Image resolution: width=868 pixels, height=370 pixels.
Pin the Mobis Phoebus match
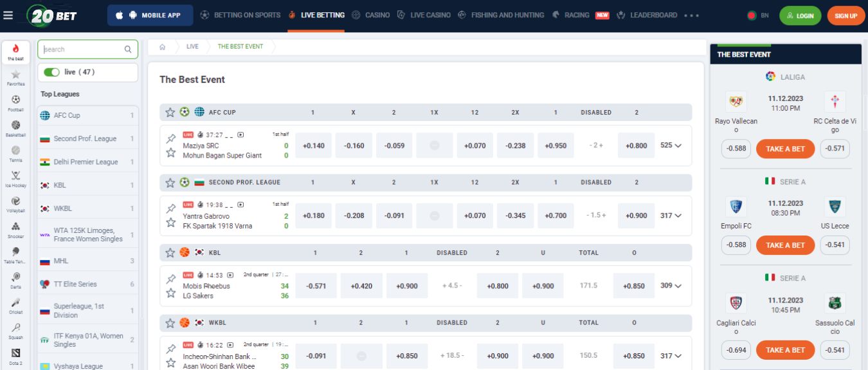click(170, 279)
